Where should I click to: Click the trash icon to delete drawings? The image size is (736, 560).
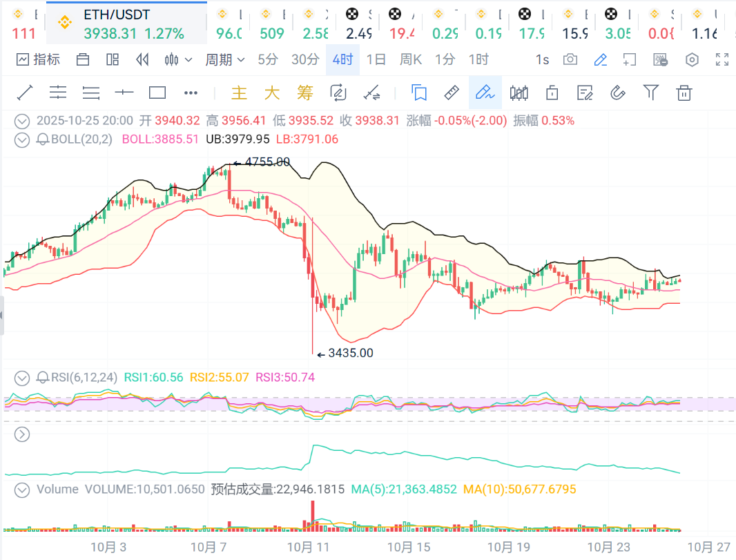684,93
